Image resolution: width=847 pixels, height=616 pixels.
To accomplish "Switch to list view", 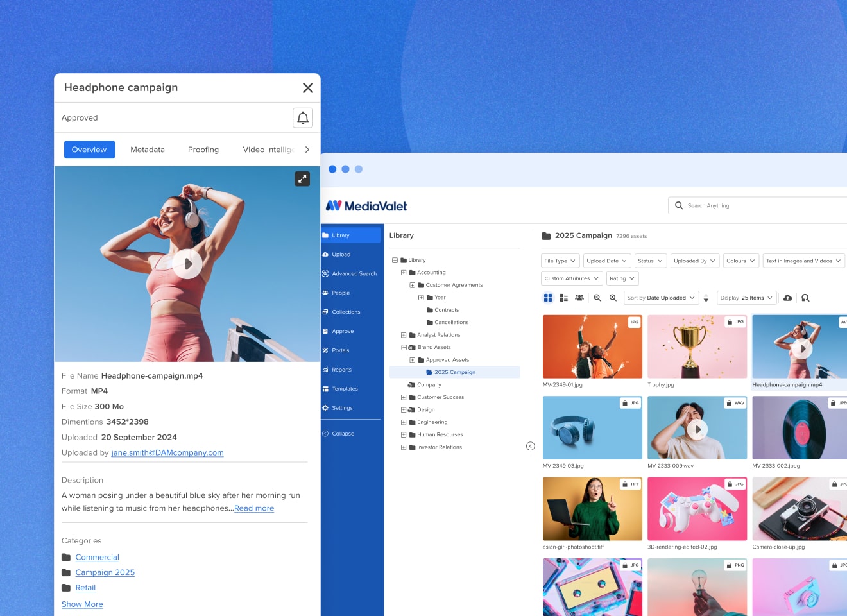I will [x=564, y=298].
